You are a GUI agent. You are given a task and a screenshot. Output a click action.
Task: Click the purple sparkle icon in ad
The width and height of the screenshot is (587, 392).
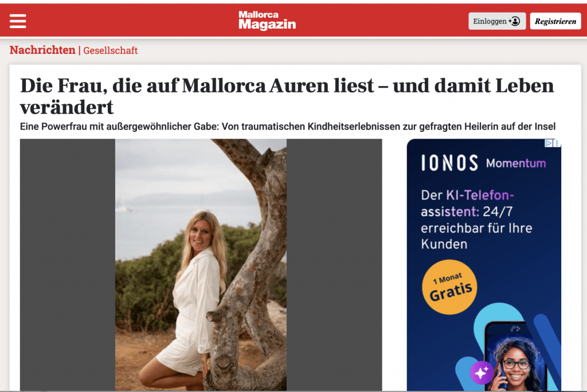(x=482, y=373)
